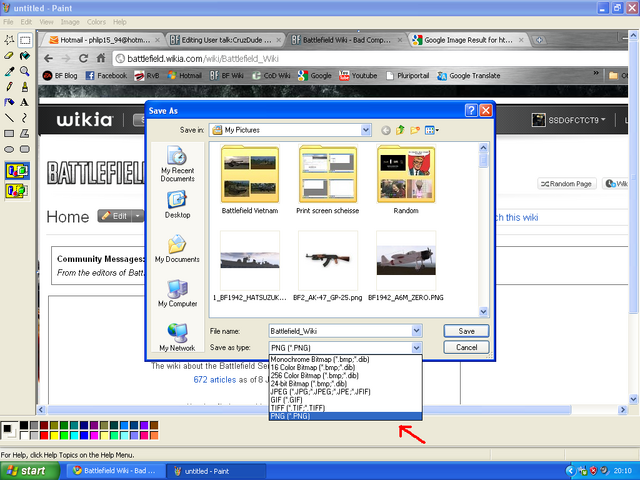Image resolution: width=640 pixels, height=480 pixels.
Task: Pick the Eraser tool in Paint
Action: coord(9,56)
